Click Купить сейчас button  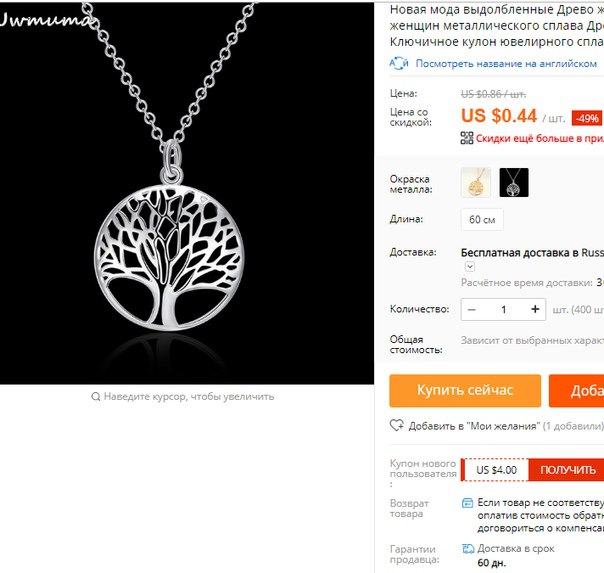tap(465, 390)
